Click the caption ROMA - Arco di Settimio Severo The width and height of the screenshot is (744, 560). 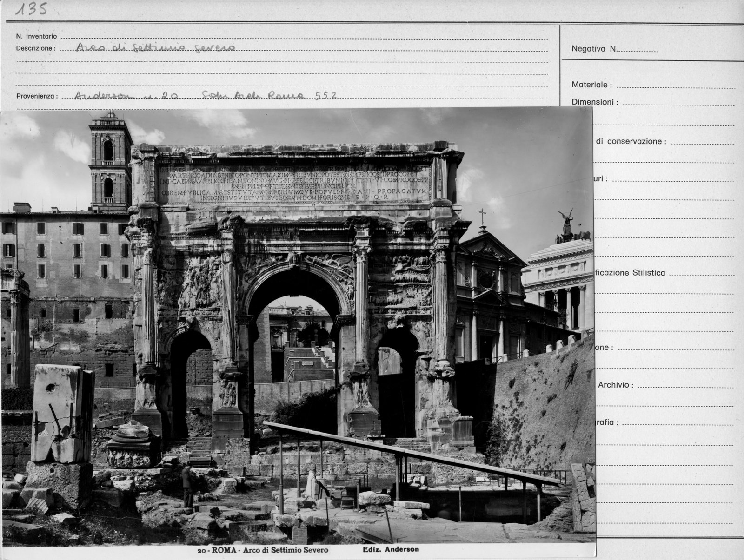pos(263,550)
